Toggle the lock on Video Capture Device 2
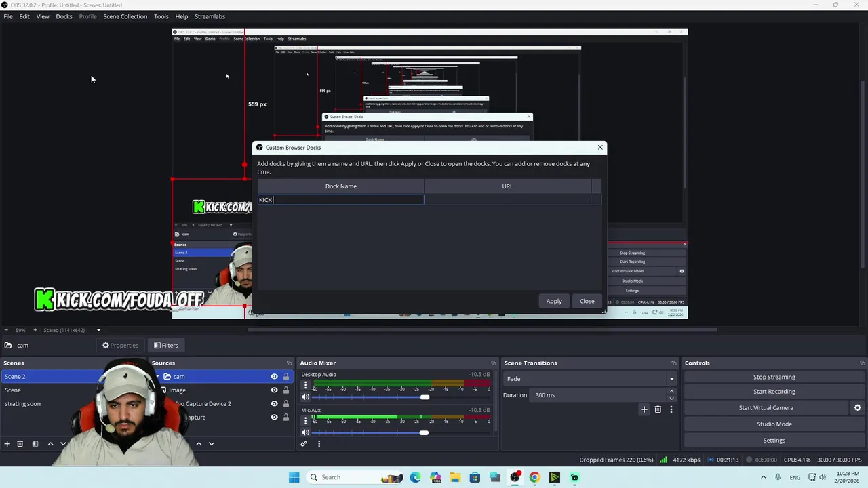Viewport: 868px width, 488px height. point(286,404)
